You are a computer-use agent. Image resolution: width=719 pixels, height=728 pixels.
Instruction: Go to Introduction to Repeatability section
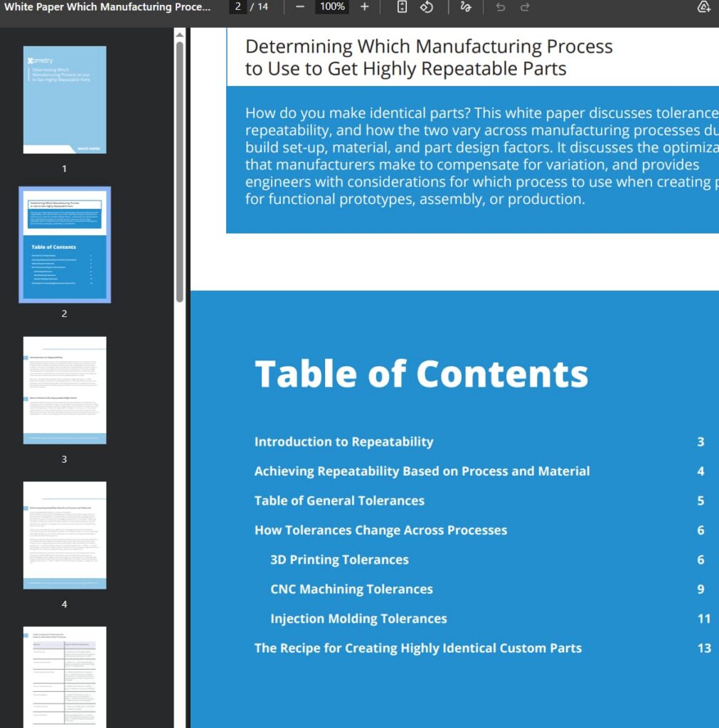(x=343, y=441)
